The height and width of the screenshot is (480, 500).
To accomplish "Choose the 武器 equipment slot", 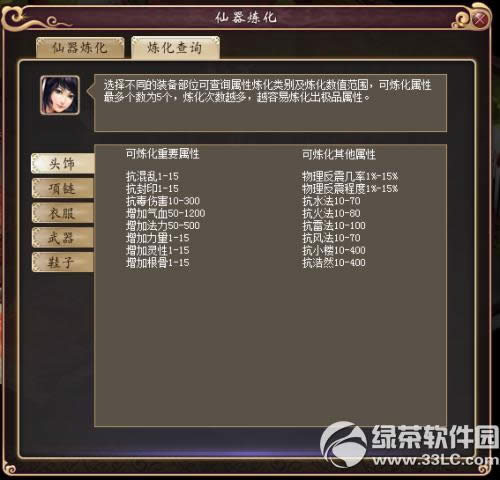I will pos(63,238).
